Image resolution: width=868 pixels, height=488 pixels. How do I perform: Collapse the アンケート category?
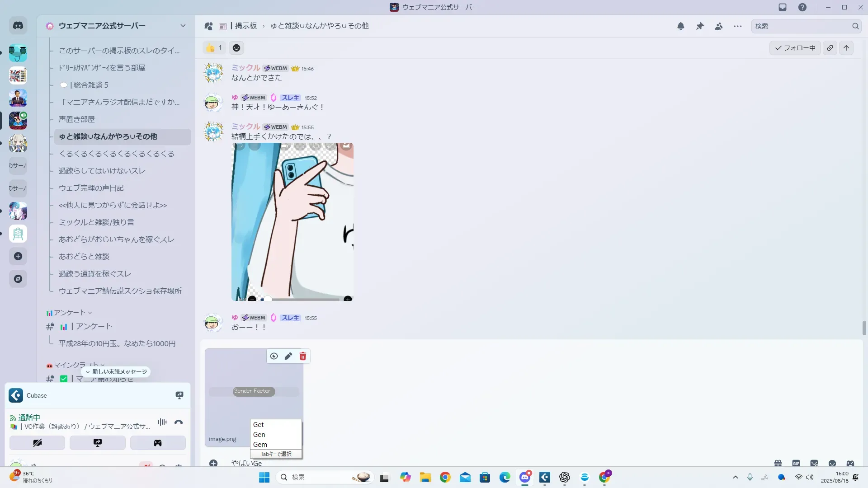tap(70, 313)
